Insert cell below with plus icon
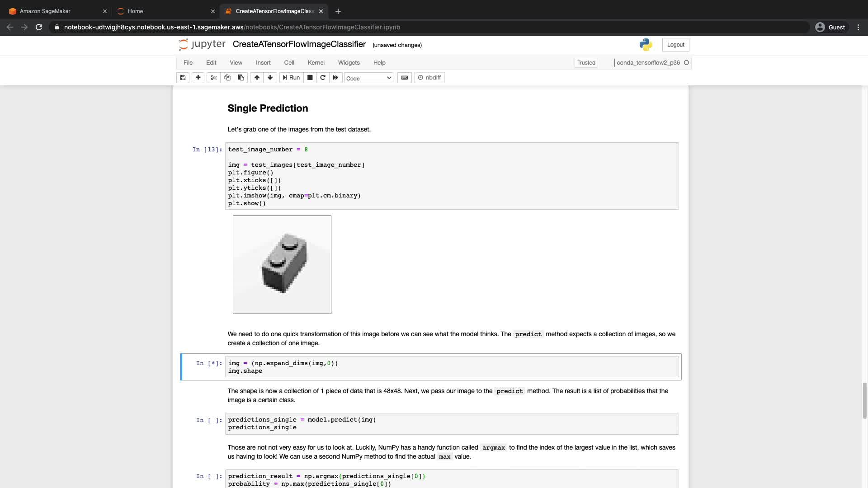 coord(198,78)
